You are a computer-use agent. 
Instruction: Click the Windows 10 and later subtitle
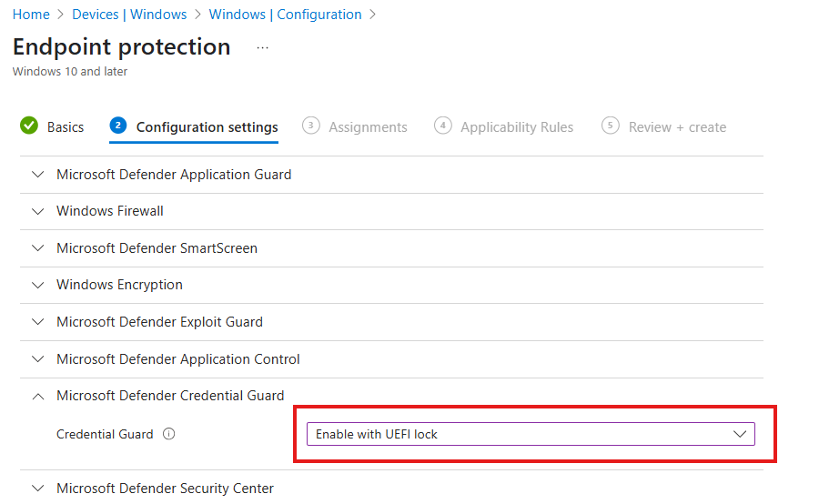70,72
